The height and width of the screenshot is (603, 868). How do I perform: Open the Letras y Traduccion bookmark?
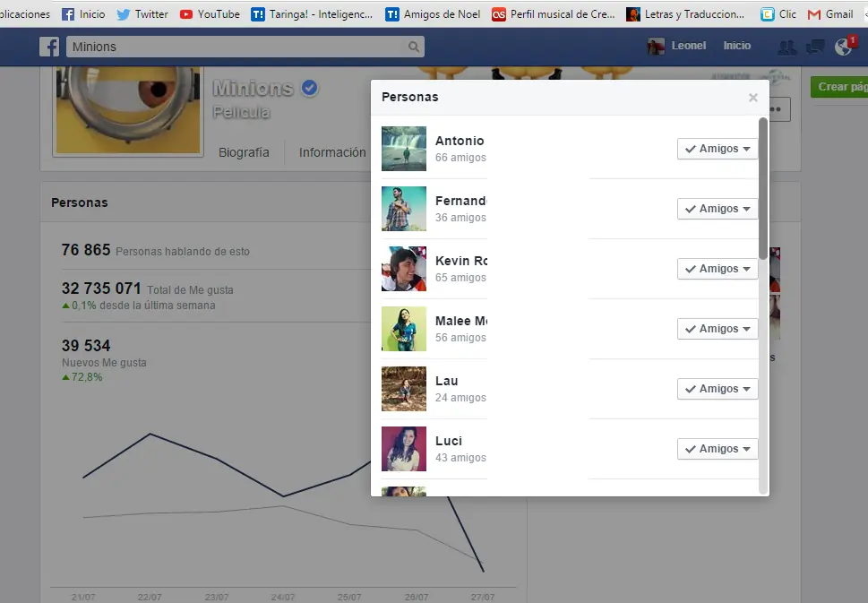[x=685, y=14]
